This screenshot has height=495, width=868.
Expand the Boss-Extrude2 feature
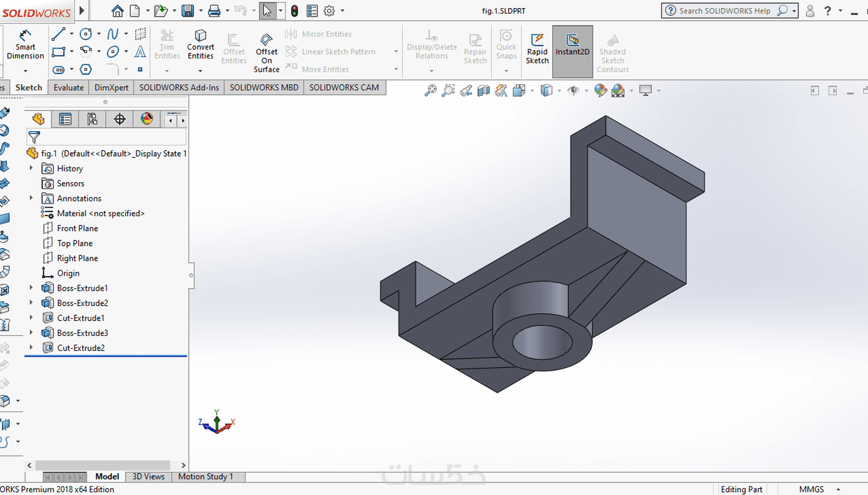(x=31, y=303)
